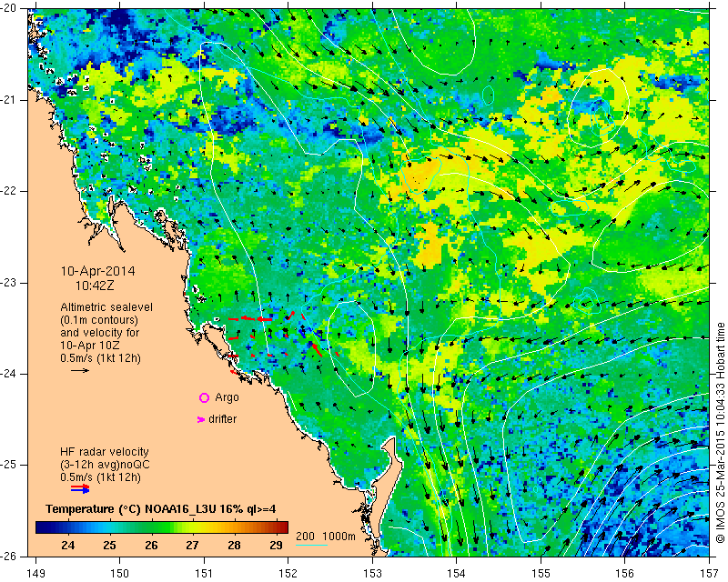Click the longitude axis label '149'

[36, 574]
